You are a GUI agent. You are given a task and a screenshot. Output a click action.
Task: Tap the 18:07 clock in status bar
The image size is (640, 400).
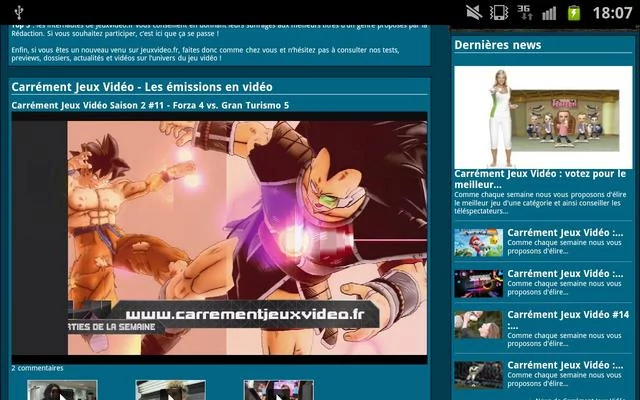612,13
